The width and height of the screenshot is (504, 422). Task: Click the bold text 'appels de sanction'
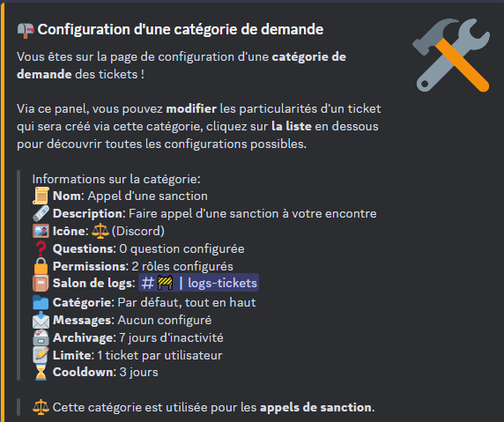(x=316, y=407)
